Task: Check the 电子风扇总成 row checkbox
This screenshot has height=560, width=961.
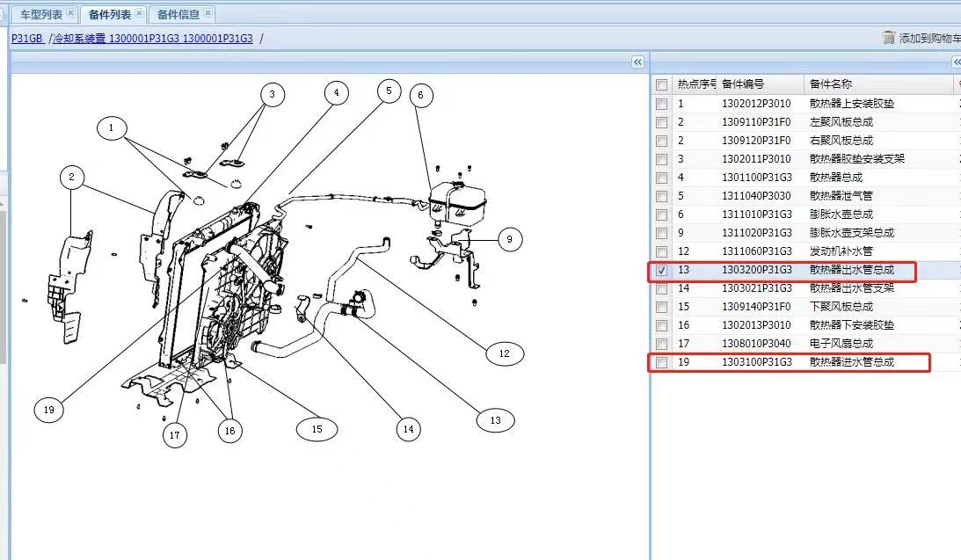Action: (x=661, y=344)
